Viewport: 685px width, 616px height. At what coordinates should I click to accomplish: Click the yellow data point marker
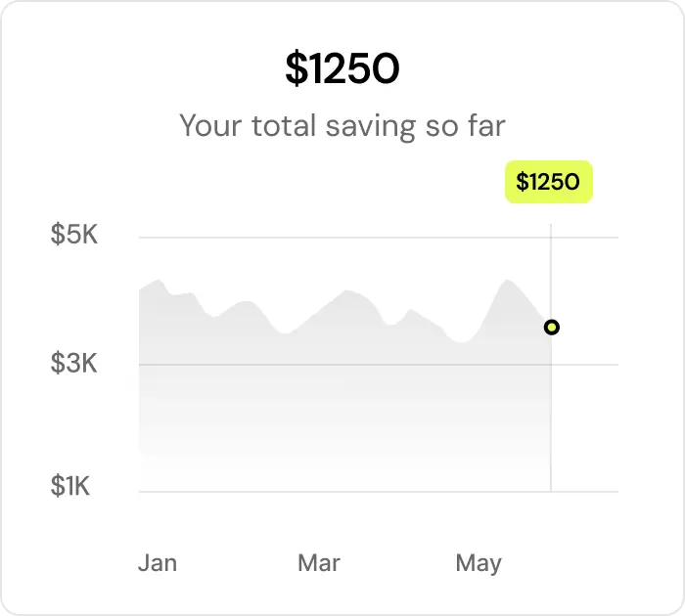point(552,327)
